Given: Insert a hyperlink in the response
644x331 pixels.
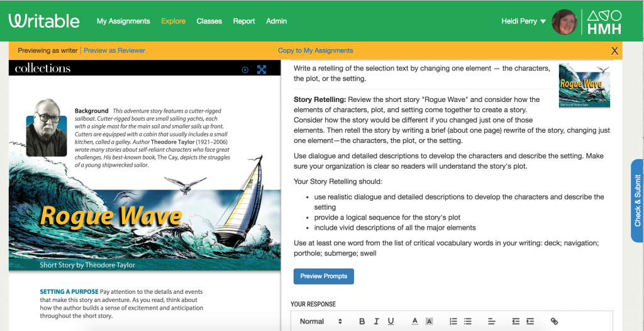Looking at the screenshot, I should pos(554,322).
